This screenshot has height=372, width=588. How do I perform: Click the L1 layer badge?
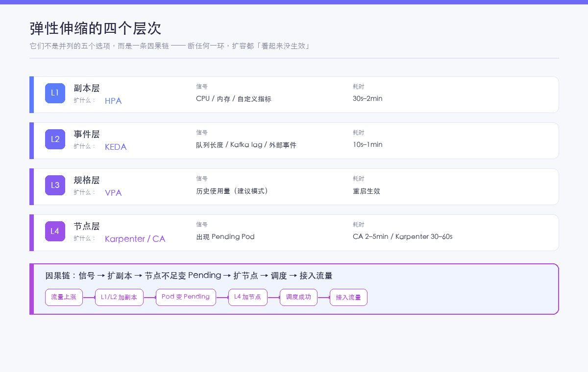coord(55,93)
